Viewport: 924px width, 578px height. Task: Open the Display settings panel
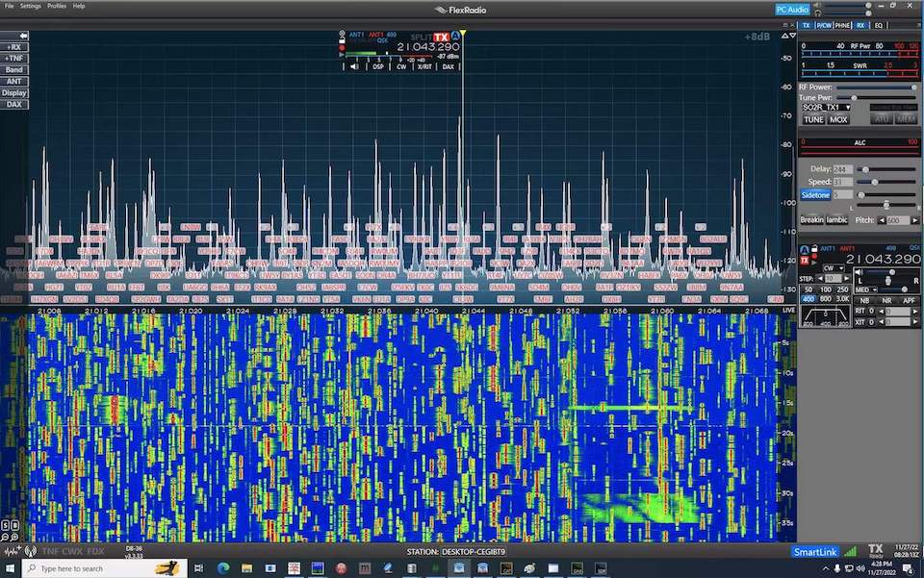14,93
